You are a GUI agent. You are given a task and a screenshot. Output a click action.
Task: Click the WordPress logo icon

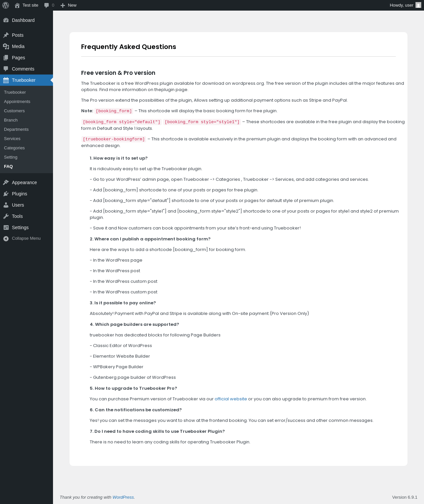(x=6, y=5)
